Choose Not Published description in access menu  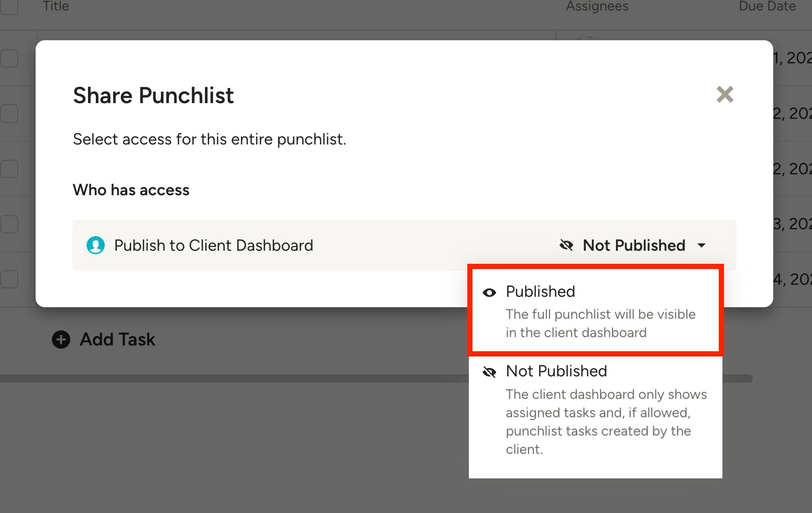tap(606, 421)
